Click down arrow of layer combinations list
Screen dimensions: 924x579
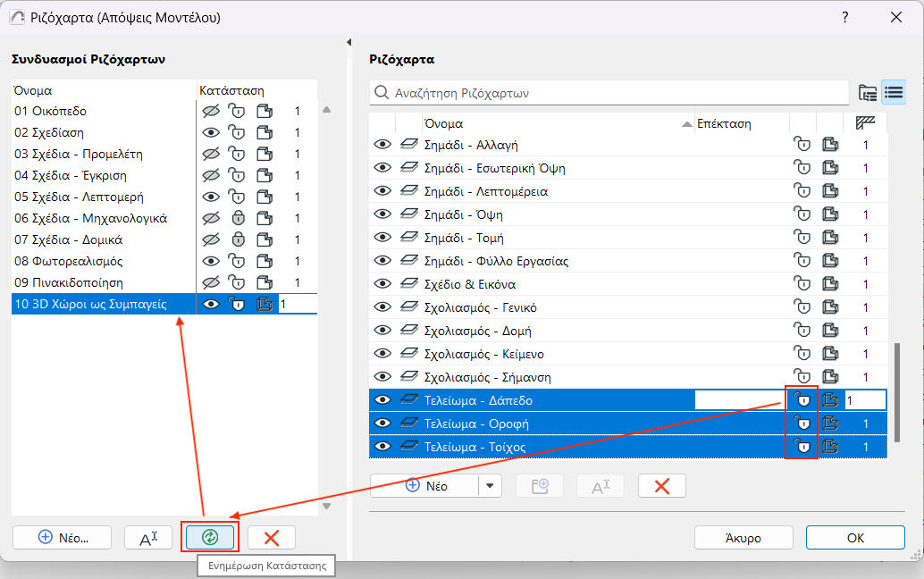coord(326,506)
